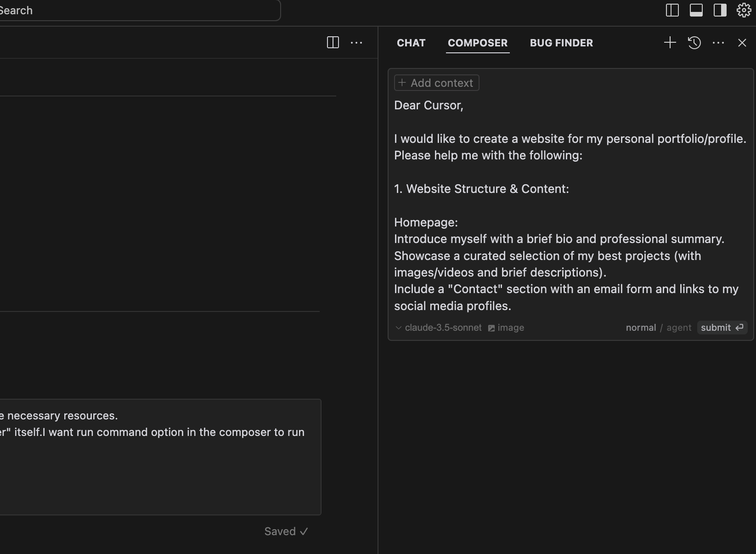Viewport: 756px width, 554px height.
Task: Open the claude-3.5-sonnet model dropdown
Action: (x=439, y=328)
